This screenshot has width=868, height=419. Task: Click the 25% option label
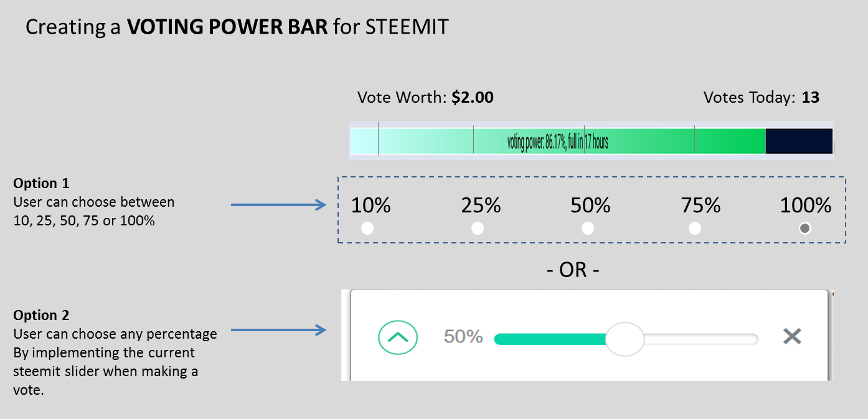pos(481,205)
